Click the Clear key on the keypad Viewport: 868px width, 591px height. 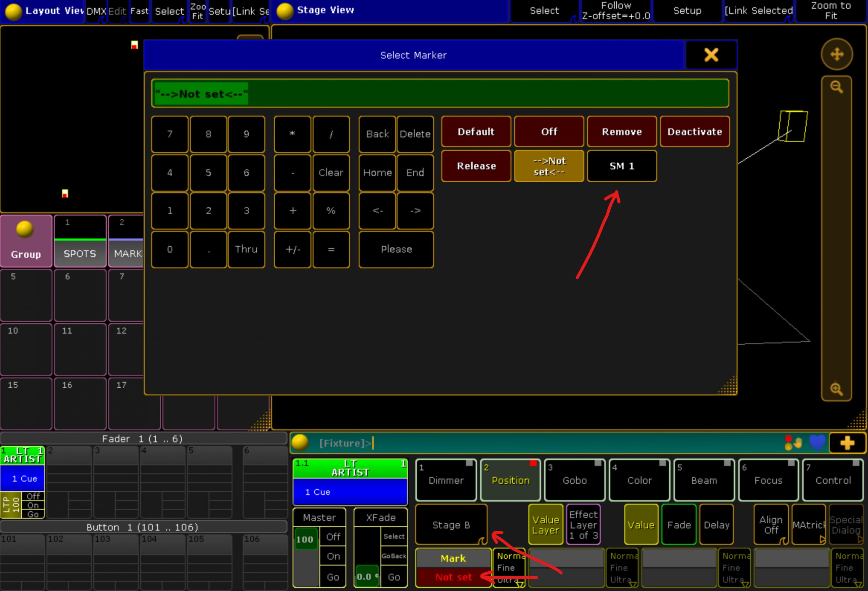click(x=331, y=172)
